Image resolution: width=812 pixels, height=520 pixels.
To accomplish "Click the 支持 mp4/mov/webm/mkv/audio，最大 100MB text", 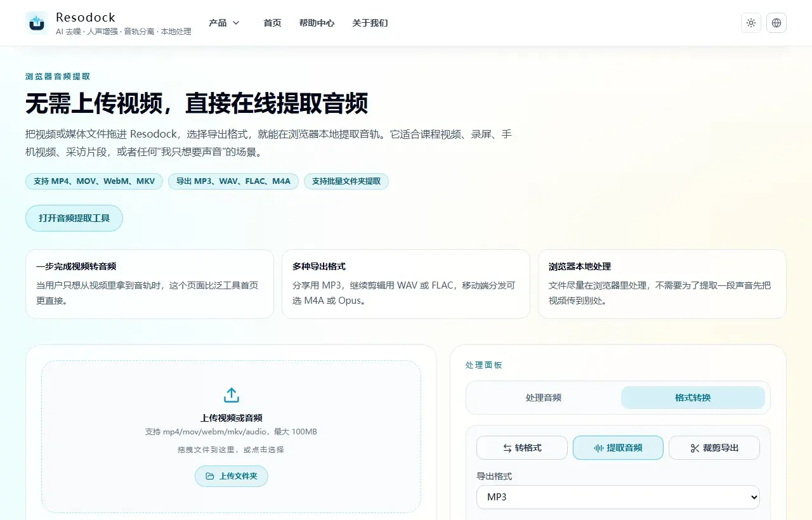I will (231, 432).
